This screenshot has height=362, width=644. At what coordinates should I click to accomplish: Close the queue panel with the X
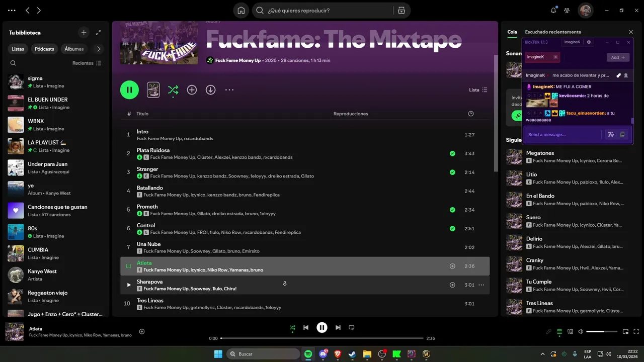631,32
